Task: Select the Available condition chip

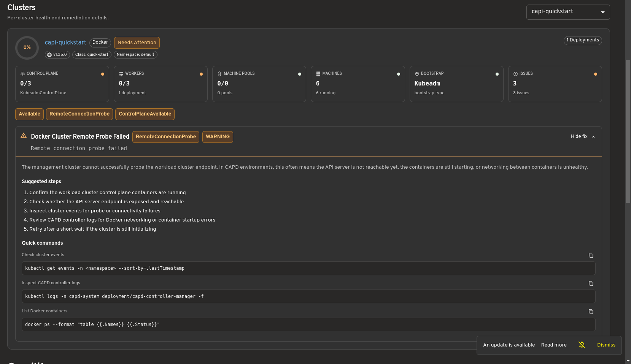Action: [x=29, y=114]
